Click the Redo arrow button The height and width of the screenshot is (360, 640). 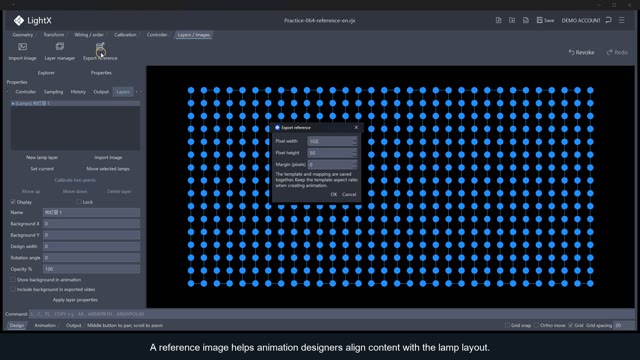(617, 52)
